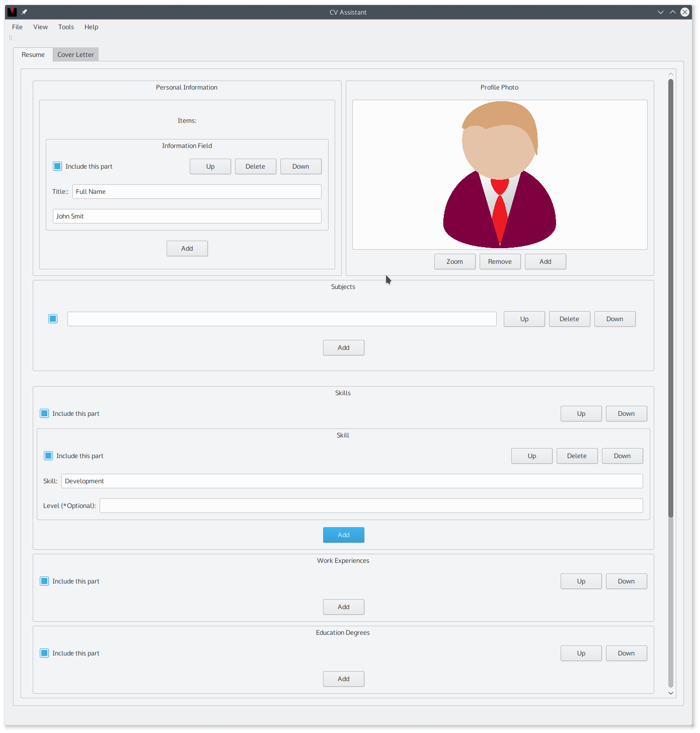Switch to the Cover Letter tab
Image resolution: width=700 pixels, height=733 pixels.
tap(75, 55)
